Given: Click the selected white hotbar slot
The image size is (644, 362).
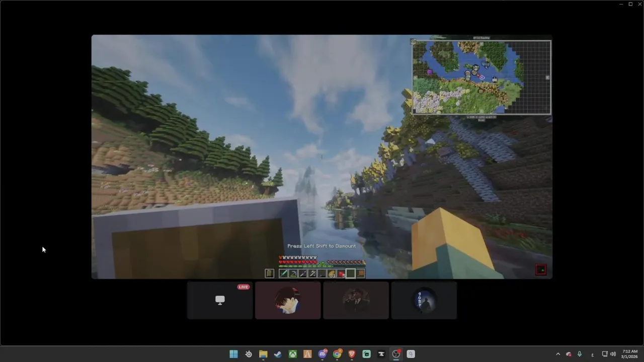Looking at the screenshot, I should click(x=351, y=274).
